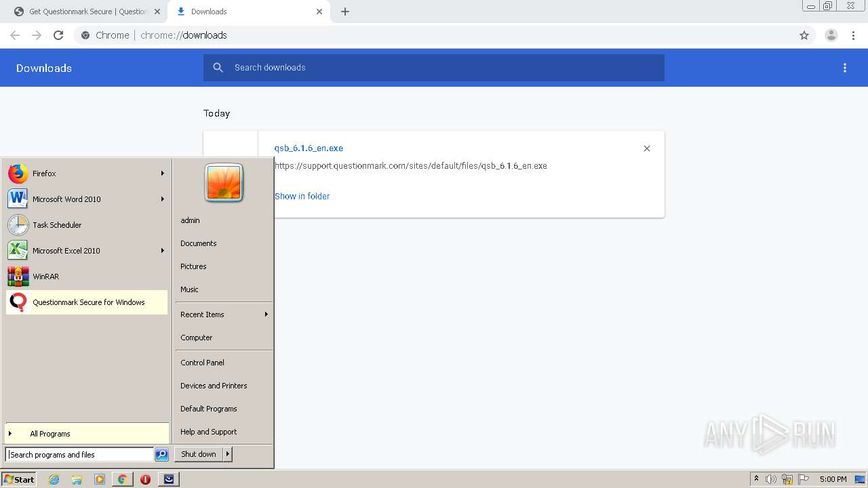Viewport: 868px width, 488px height.
Task: Click the Shut down button
Action: tap(199, 454)
